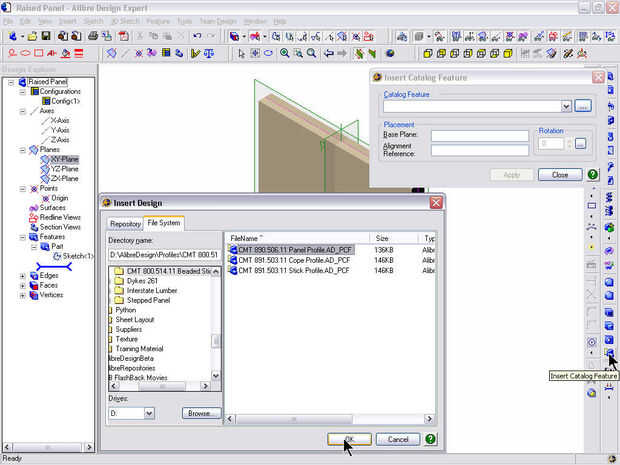
Task: Click the browse ellipsis button beside Catalog Feature
Action: click(583, 106)
